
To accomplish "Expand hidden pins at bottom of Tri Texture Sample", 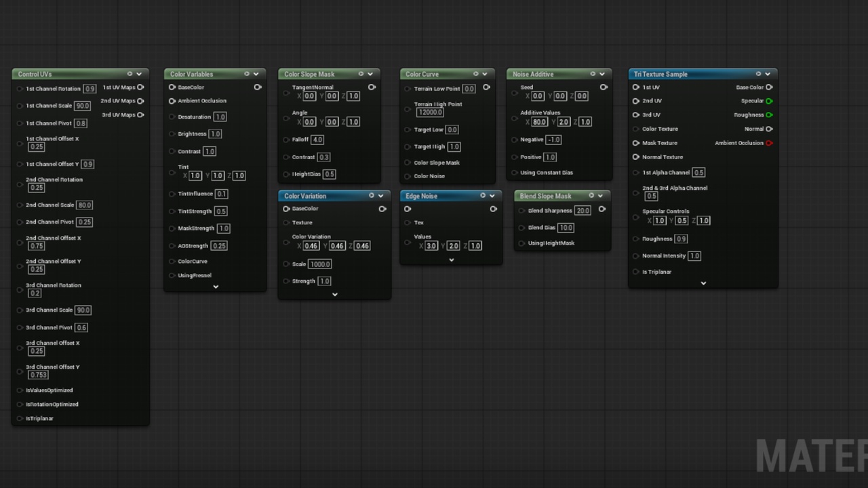I will 703,283.
